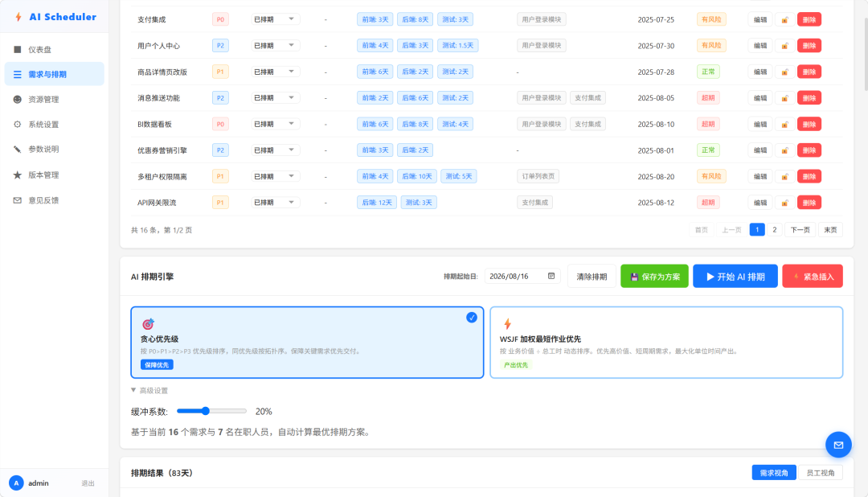Click 下一页 pagination button
868x497 pixels.
pyautogui.click(x=800, y=230)
